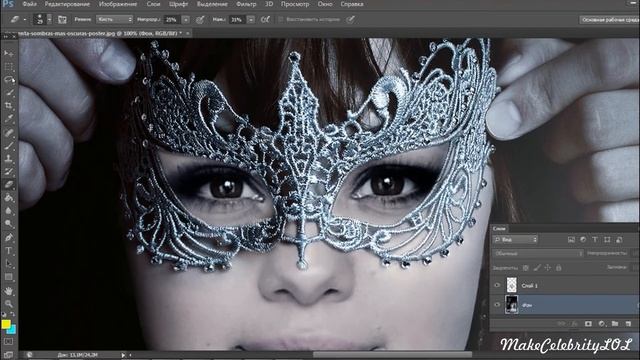
Task: Lock layer position
Action: (548, 268)
